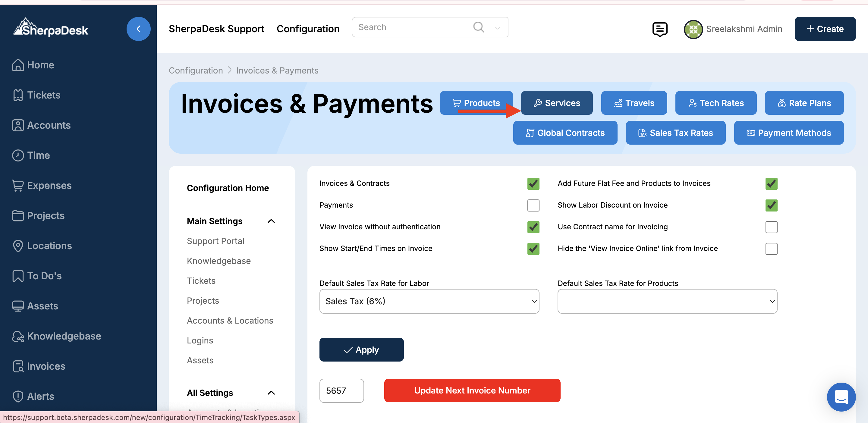Open the Sales Tax Rates tab
The height and width of the screenshot is (423, 868).
[x=675, y=133]
